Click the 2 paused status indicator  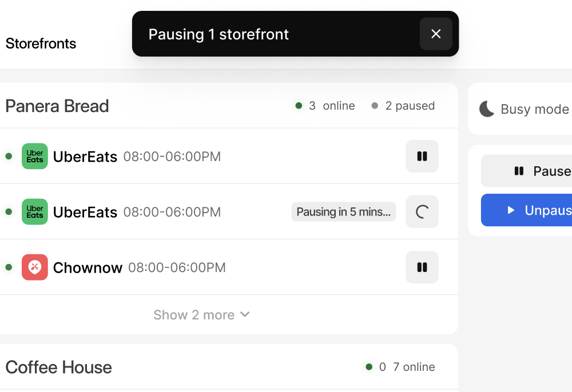[x=403, y=106]
